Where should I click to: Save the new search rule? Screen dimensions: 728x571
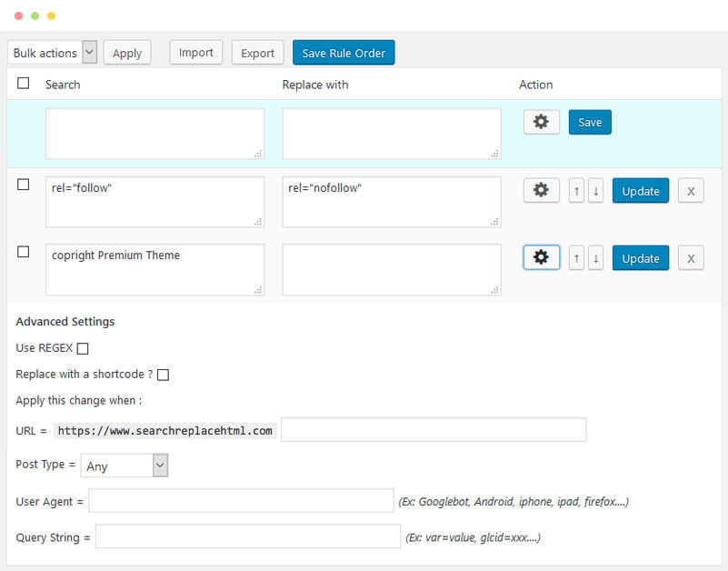[590, 122]
